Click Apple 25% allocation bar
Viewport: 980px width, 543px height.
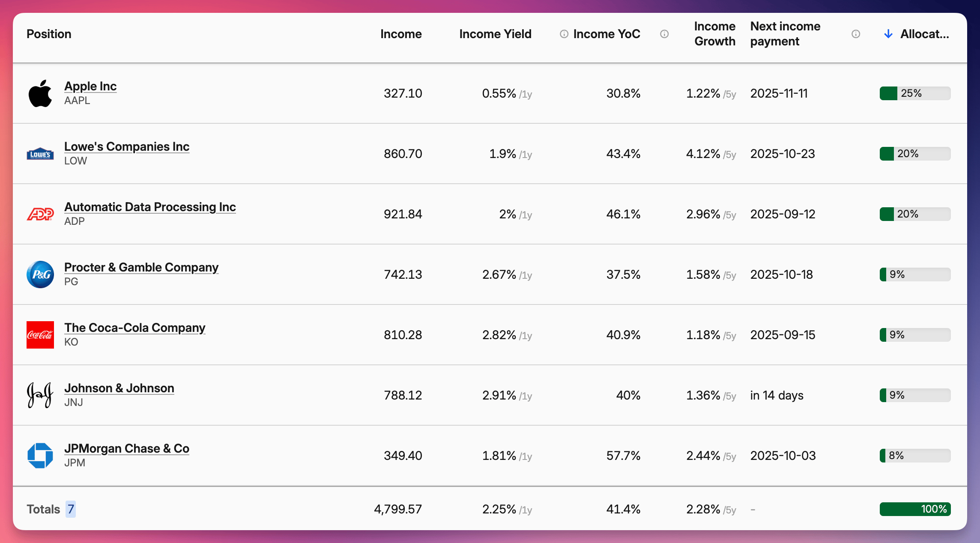915,93
